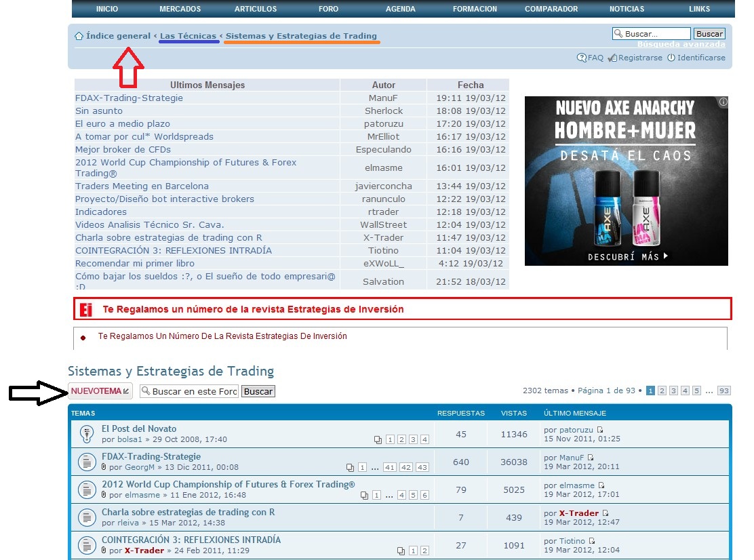
Task: Open 'Indicadores' in Ultimos Mensajes
Action: point(101,212)
